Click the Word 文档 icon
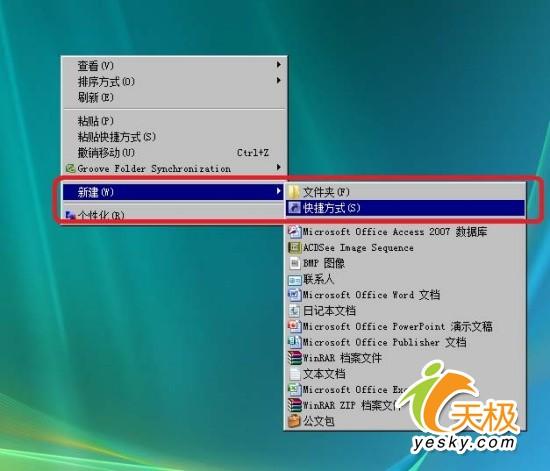Screen dimensions: 550x471 (294, 295)
